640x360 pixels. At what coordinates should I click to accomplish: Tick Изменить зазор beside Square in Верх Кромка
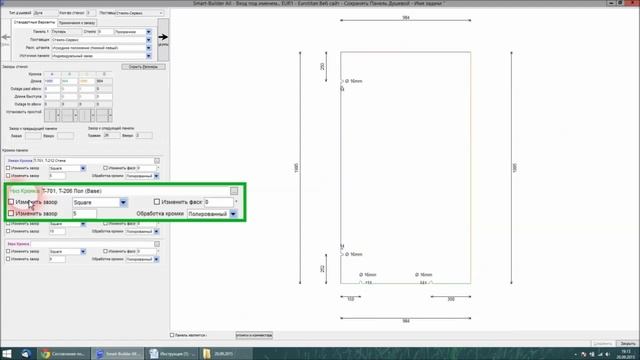coord(8,251)
